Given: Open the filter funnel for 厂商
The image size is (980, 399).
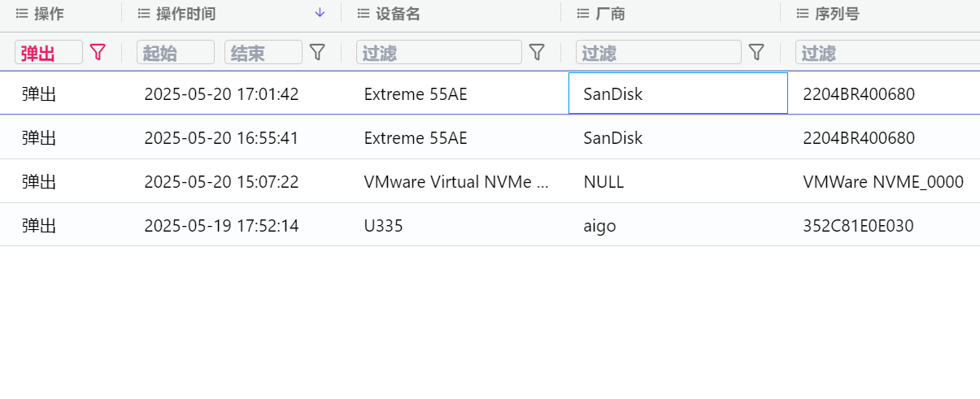Looking at the screenshot, I should [756, 52].
